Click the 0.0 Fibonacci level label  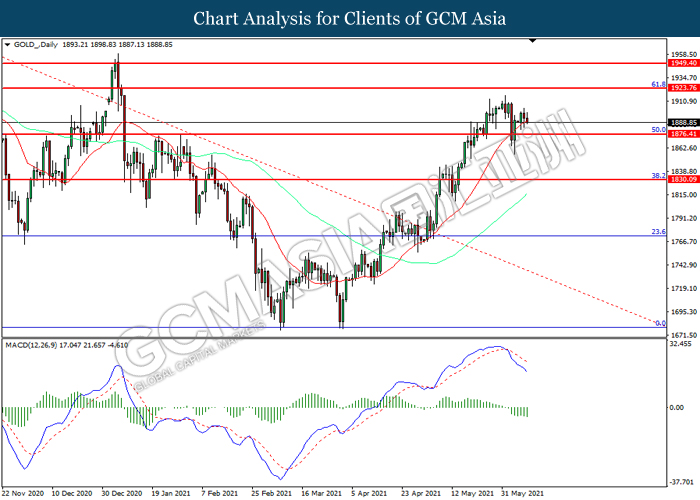(x=660, y=323)
